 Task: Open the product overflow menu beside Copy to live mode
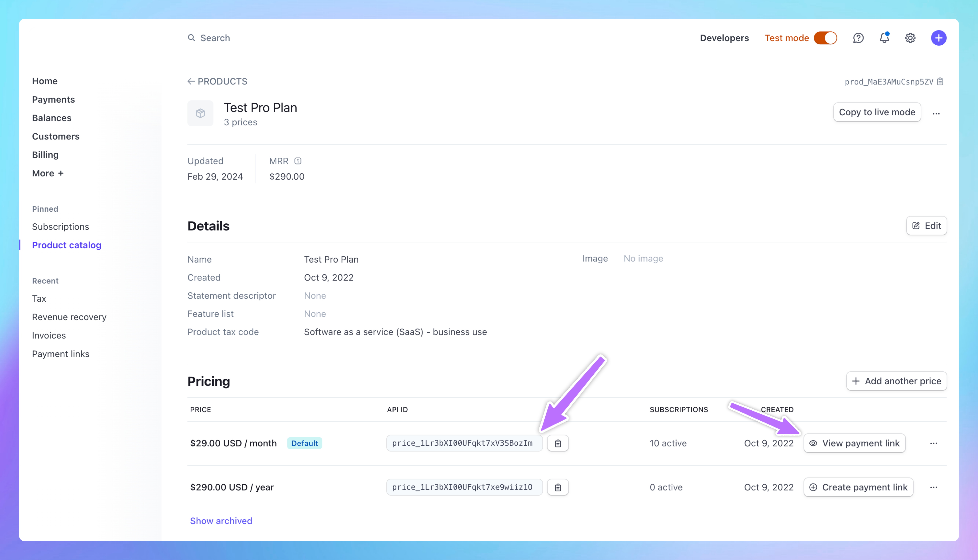point(936,113)
